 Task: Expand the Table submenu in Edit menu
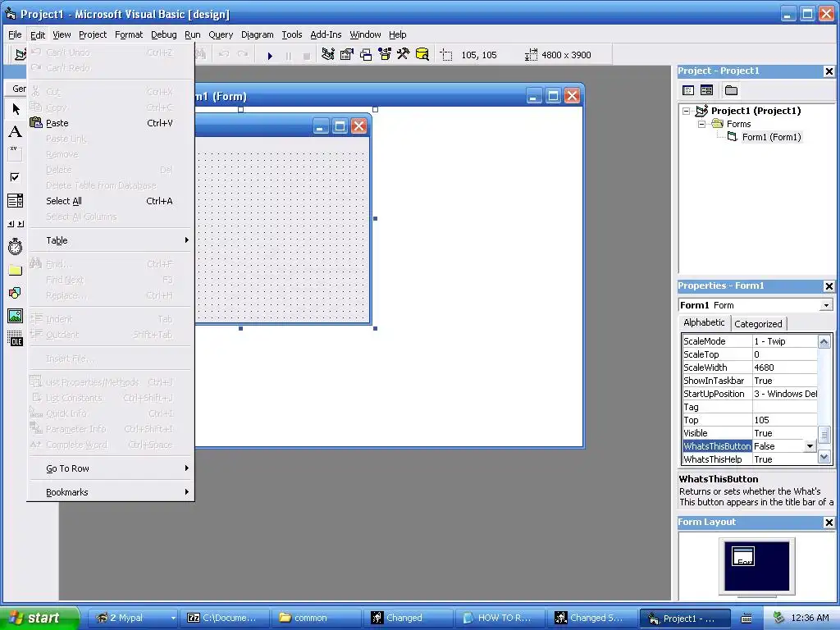pos(110,240)
